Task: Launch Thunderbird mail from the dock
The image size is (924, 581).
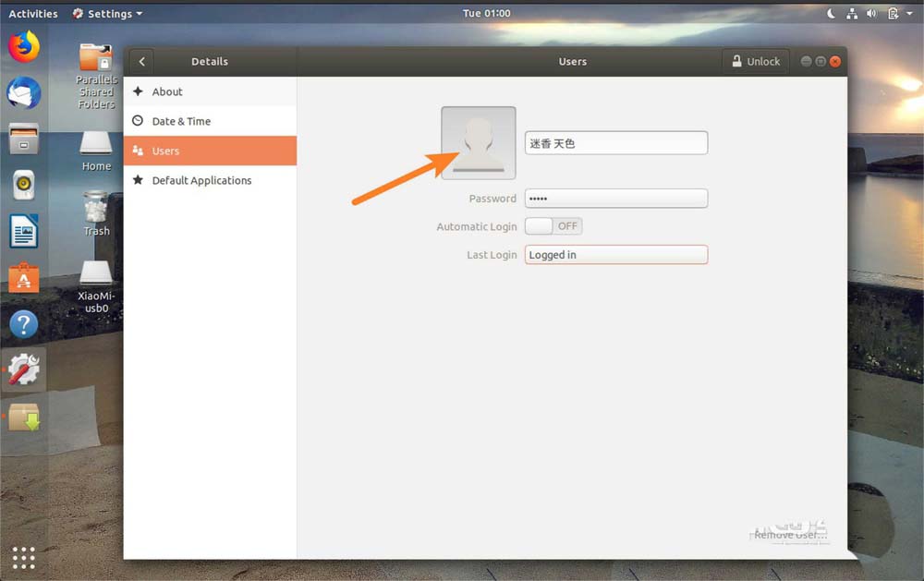Action: point(24,93)
